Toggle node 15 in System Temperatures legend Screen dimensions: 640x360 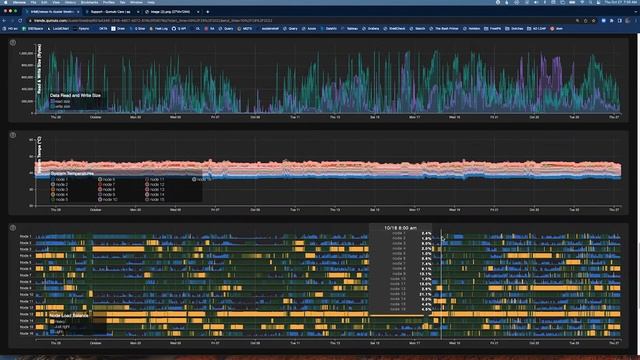(x=147, y=200)
